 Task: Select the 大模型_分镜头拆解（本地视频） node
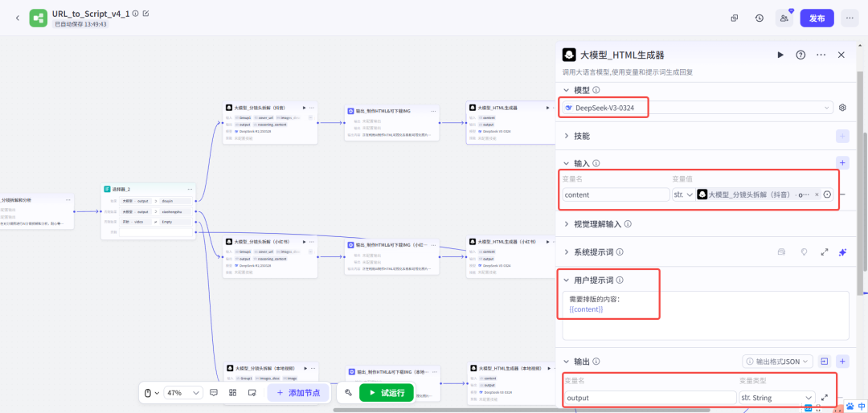(x=271, y=382)
